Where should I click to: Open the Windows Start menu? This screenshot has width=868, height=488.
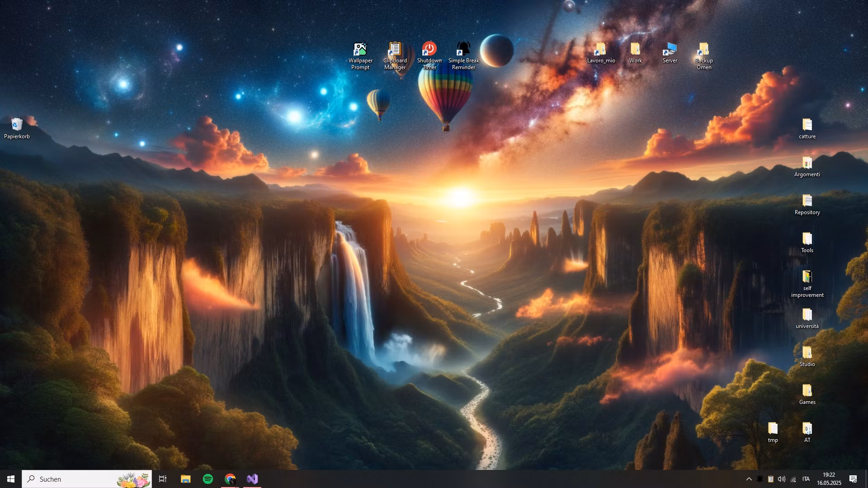tap(11, 479)
